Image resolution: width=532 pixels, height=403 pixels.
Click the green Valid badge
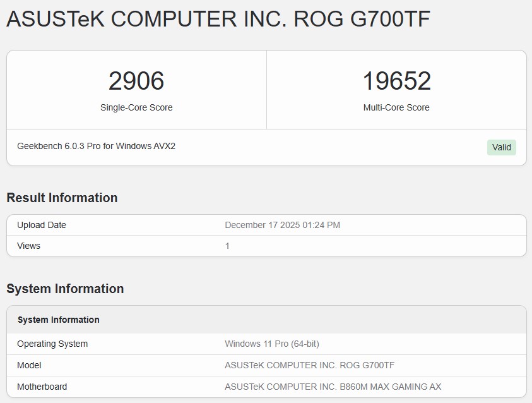pyautogui.click(x=502, y=147)
